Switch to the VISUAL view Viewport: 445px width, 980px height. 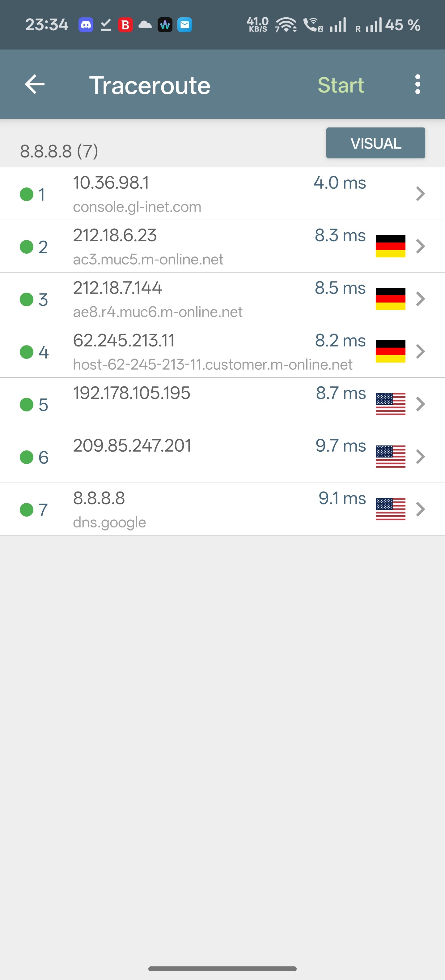(375, 143)
